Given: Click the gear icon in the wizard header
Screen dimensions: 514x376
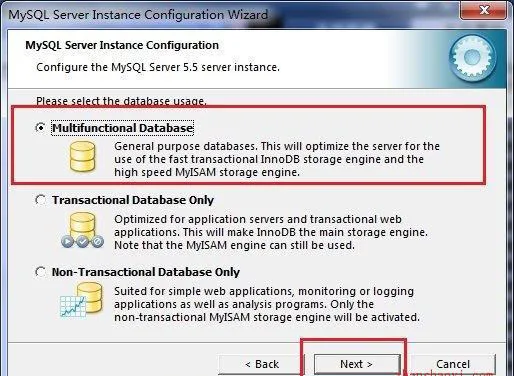Looking at the screenshot, I should click(472, 58).
